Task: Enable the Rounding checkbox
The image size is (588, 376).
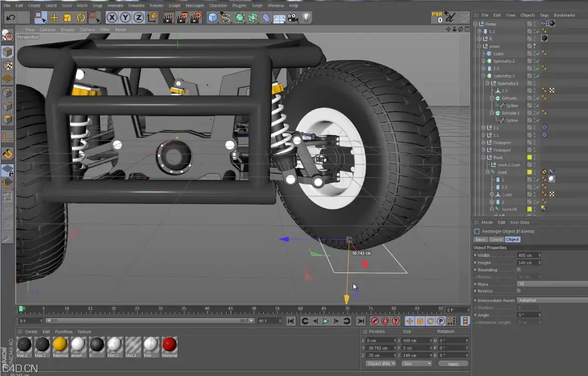Action: (x=519, y=269)
